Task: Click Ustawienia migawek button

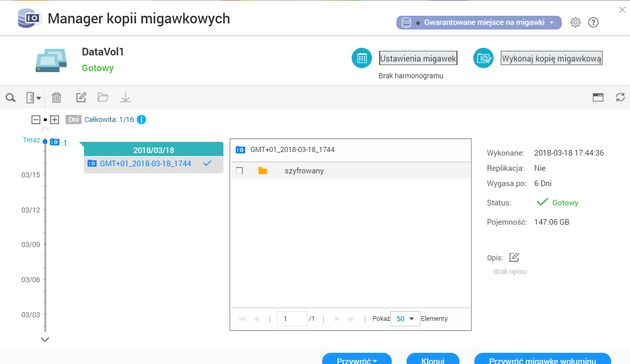Action: [x=418, y=59]
